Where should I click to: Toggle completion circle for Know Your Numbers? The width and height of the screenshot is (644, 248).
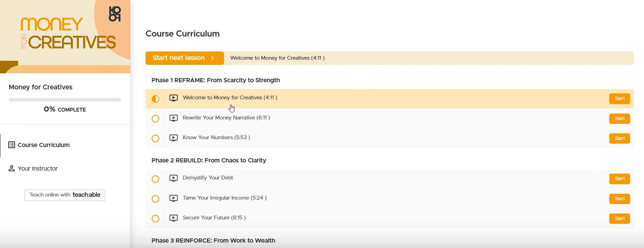pyautogui.click(x=155, y=138)
